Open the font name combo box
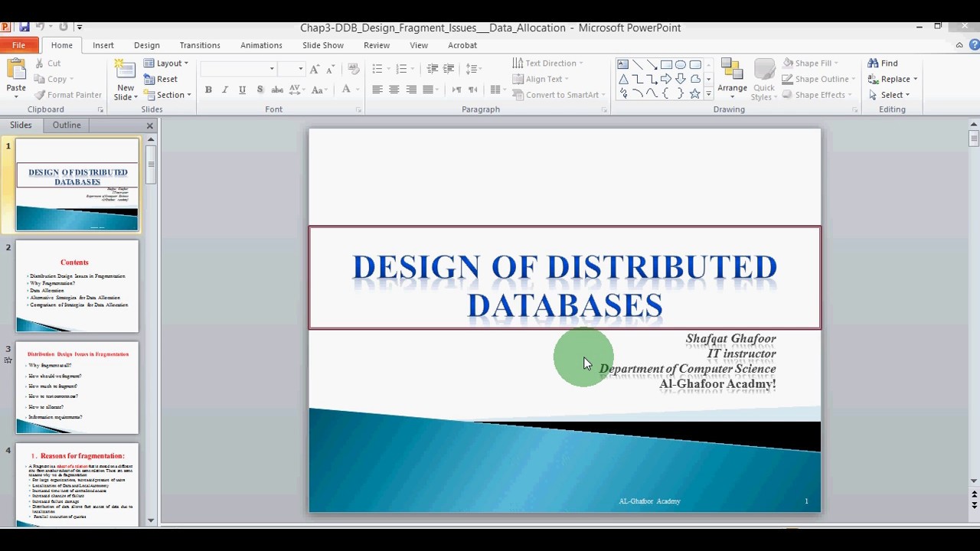The height and width of the screenshot is (551, 980). coord(238,69)
